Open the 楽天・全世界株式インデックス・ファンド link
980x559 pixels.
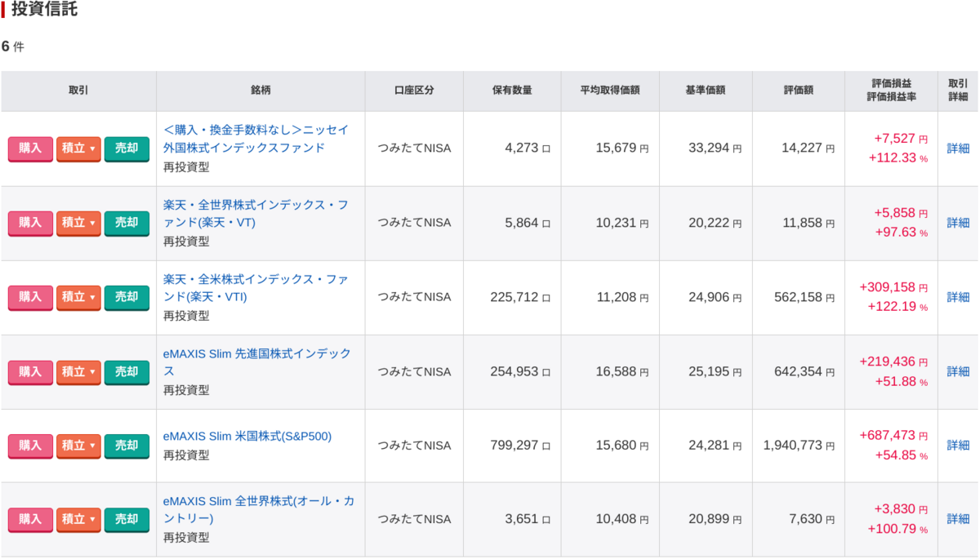pyautogui.click(x=256, y=213)
